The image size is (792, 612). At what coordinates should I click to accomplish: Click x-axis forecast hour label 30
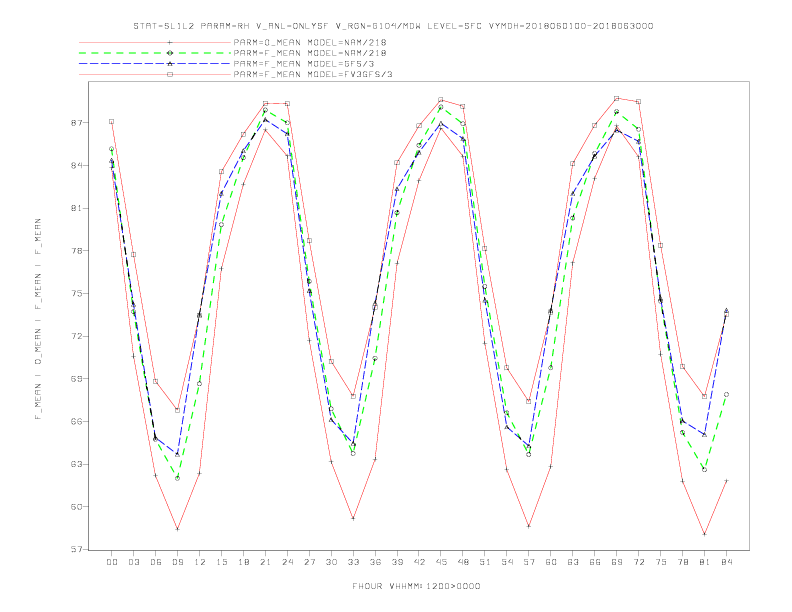click(x=331, y=562)
